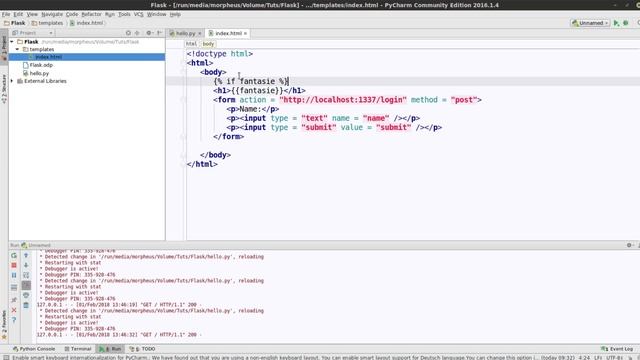Move down the stack trace arrow

tap(26, 265)
